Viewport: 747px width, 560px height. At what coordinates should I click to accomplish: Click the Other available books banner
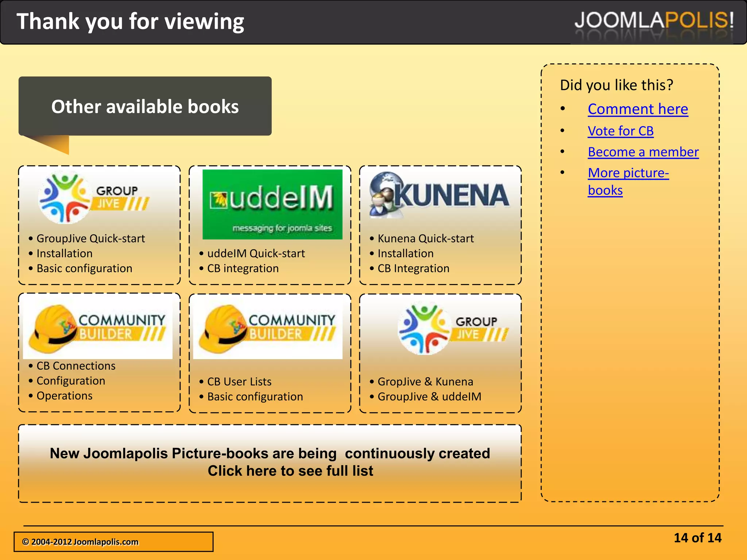145,106
